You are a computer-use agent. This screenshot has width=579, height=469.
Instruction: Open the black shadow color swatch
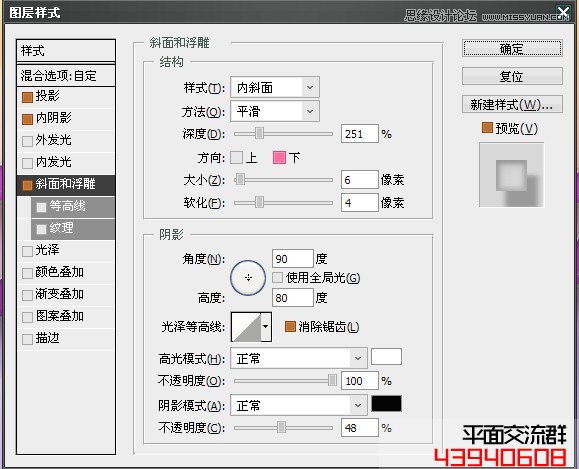[386, 404]
